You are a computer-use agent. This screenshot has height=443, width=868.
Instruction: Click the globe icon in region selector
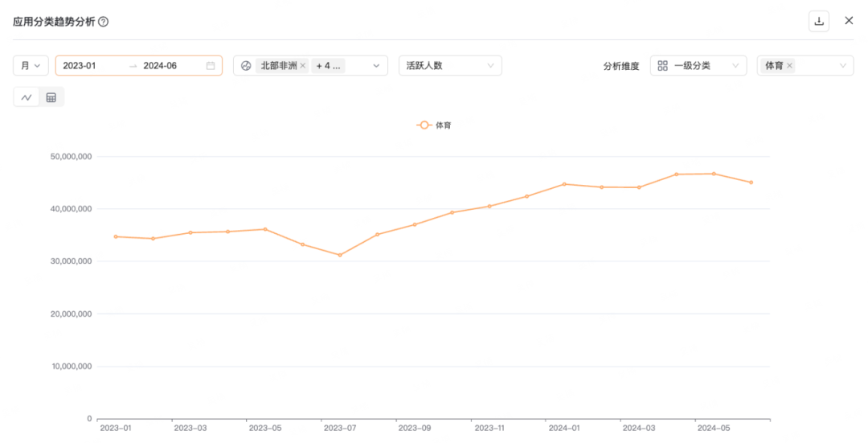[x=246, y=66]
